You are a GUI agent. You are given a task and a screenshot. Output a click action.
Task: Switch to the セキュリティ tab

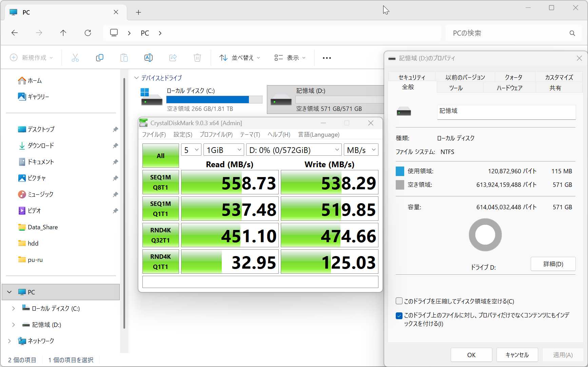coord(412,77)
